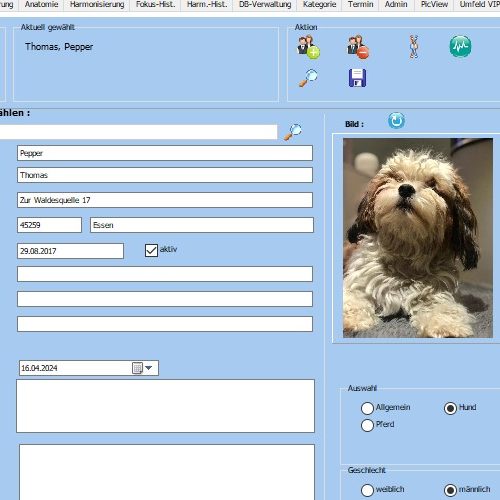Click the magnifier beside the search field
This screenshot has width=500, height=500.
point(293,132)
